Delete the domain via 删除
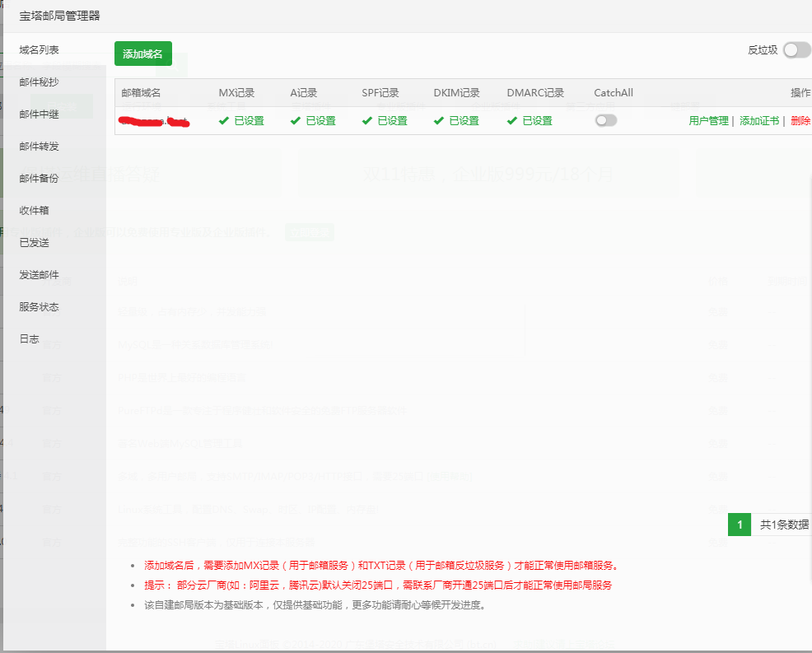This screenshot has width=812, height=653. [x=800, y=121]
